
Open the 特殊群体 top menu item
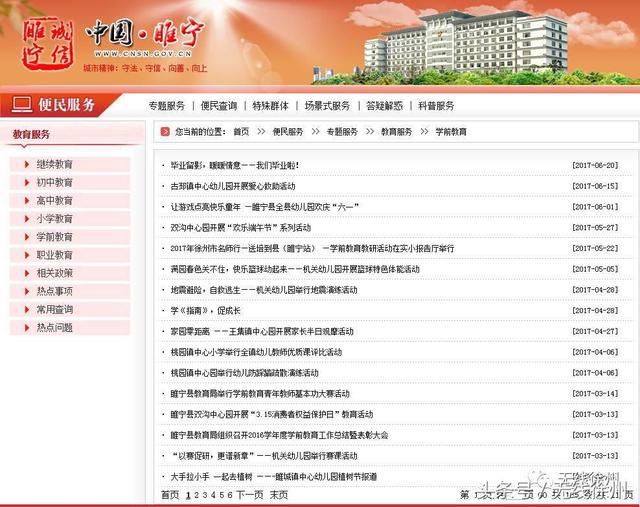click(271, 106)
